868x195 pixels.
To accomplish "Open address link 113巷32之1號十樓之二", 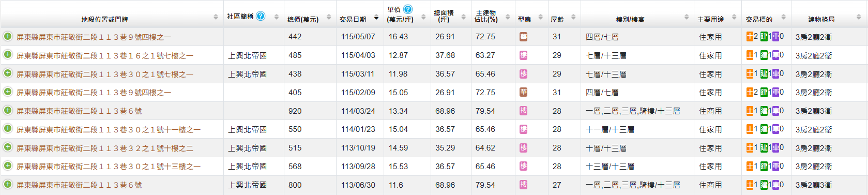I will coord(105,148).
